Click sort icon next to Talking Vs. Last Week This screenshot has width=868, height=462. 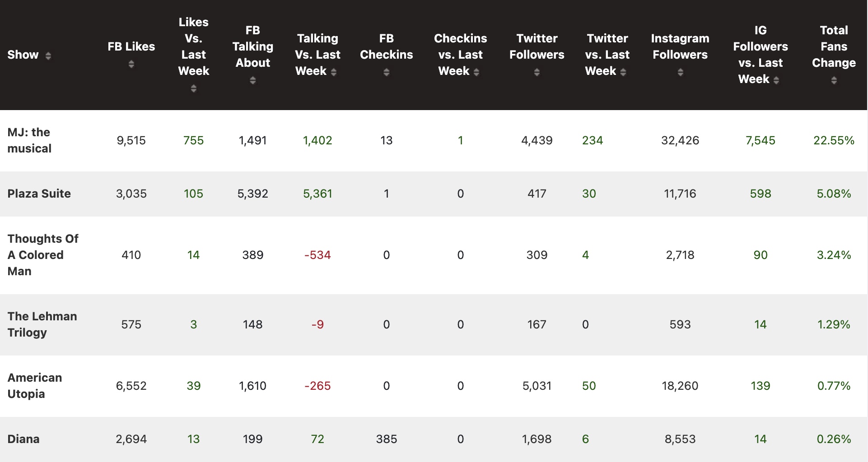(334, 72)
